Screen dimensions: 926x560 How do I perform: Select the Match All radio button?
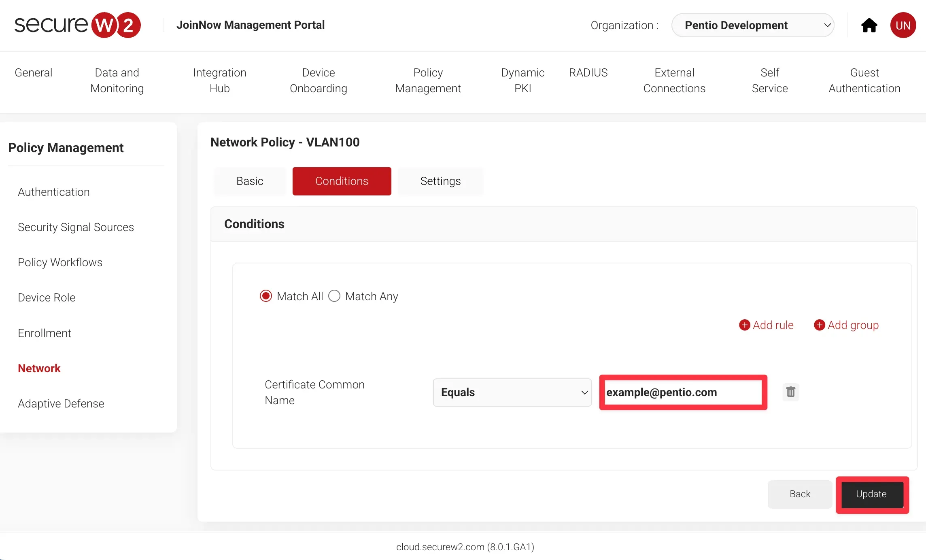(266, 296)
